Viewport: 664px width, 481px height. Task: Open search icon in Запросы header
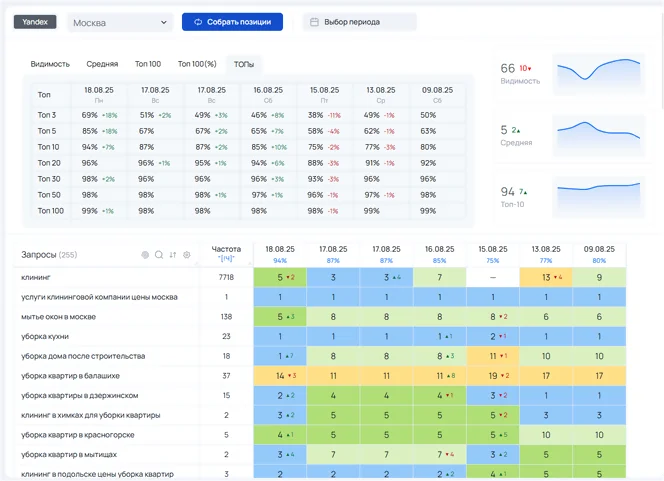pyautogui.click(x=159, y=255)
